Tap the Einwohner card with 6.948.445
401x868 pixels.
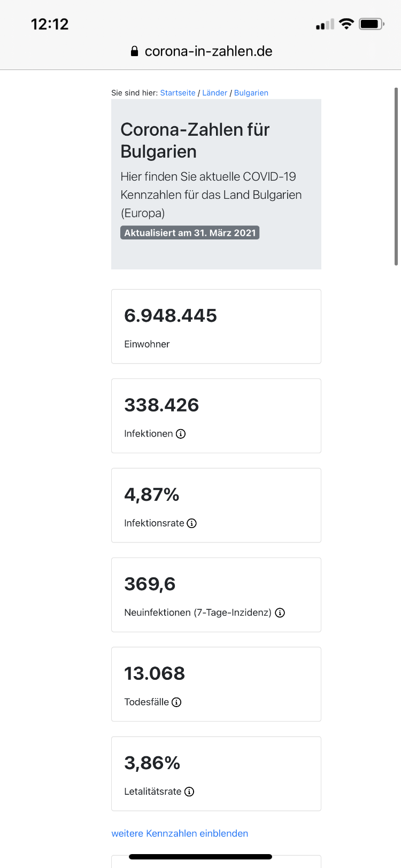coord(216,327)
